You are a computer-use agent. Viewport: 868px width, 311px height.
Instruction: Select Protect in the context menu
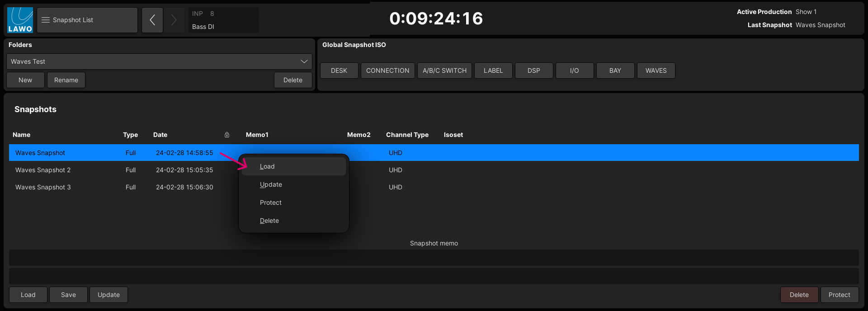pyautogui.click(x=270, y=203)
